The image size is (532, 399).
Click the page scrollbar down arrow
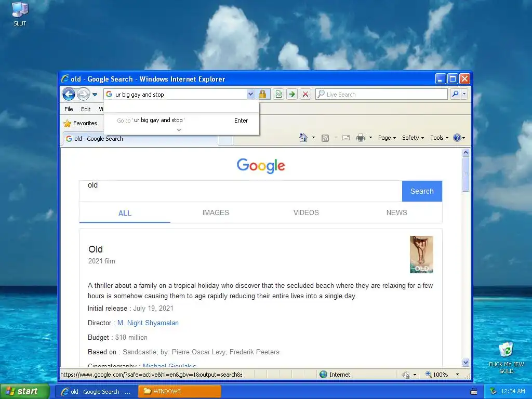[x=466, y=362]
